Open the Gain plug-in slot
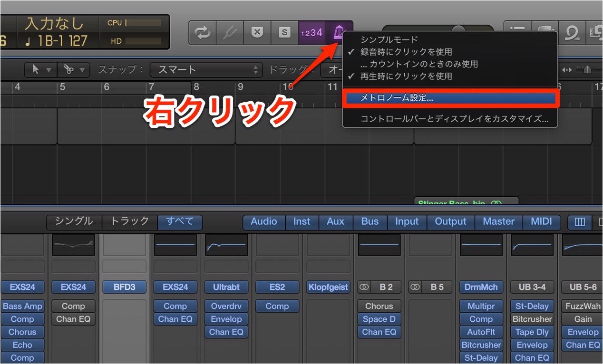Viewport: 603px width, 364px height. point(582,319)
